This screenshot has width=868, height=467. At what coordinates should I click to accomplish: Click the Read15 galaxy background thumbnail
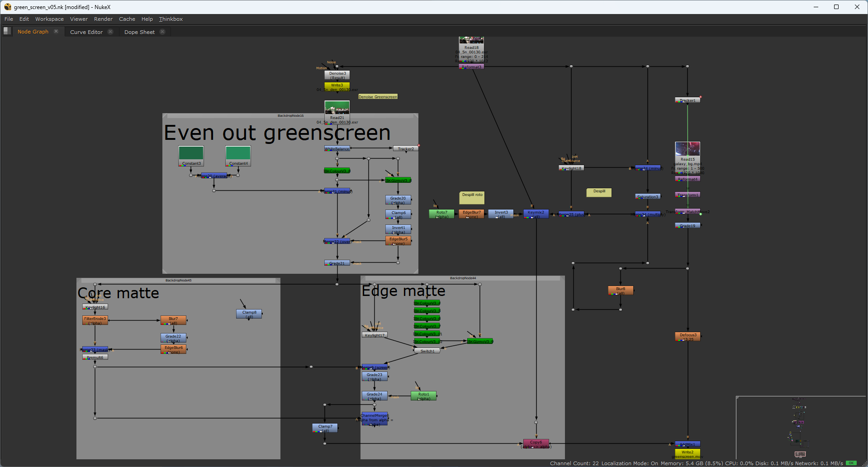coord(688,149)
